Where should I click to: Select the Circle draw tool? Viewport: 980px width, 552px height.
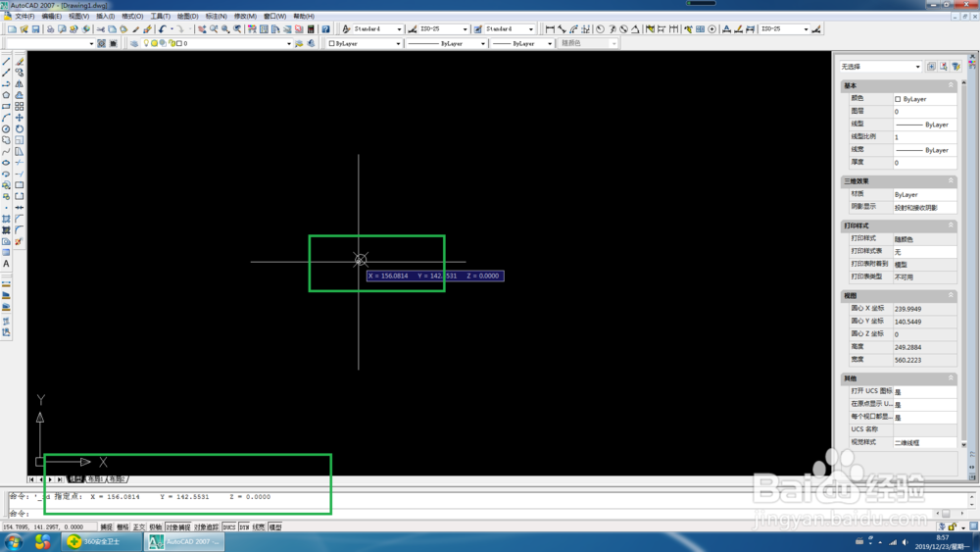click(x=6, y=128)
